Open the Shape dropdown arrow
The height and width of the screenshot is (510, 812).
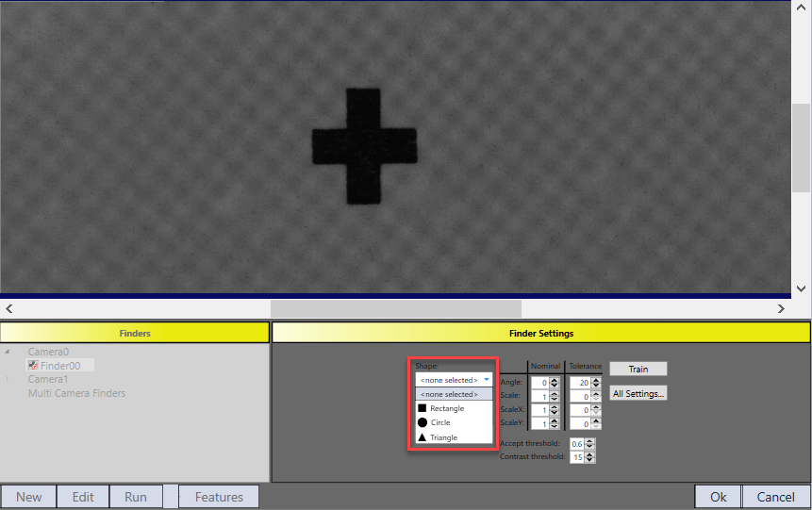point(486,379)
